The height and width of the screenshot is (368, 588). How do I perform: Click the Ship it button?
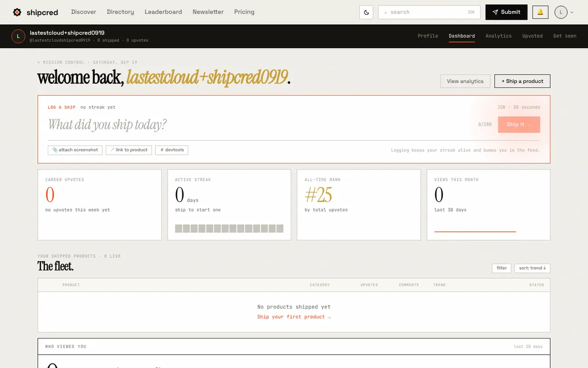pos(519,125)
